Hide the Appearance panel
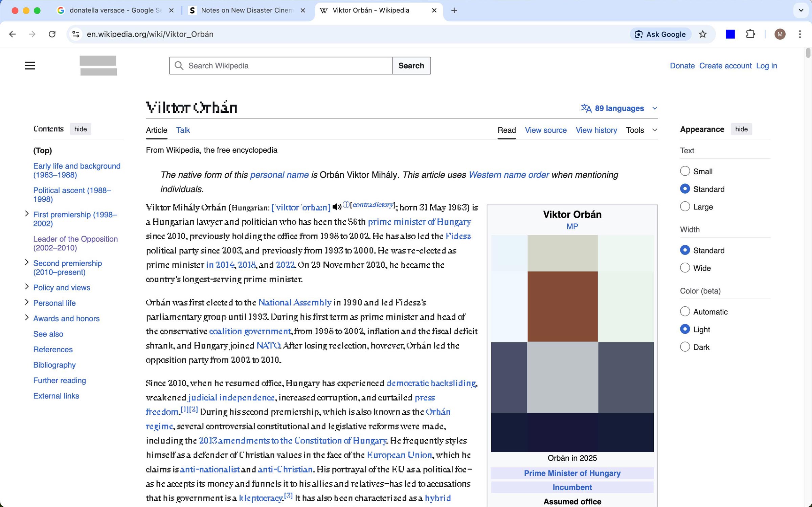 741,129
